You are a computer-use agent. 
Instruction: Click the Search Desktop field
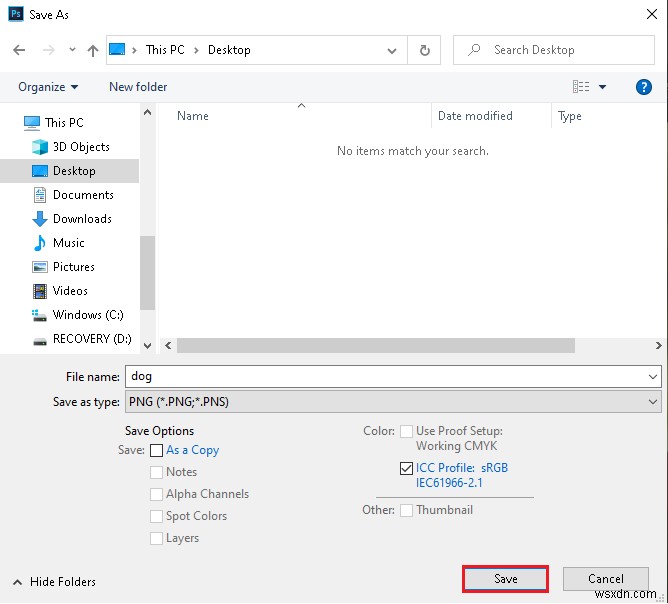tap(553, 50)
